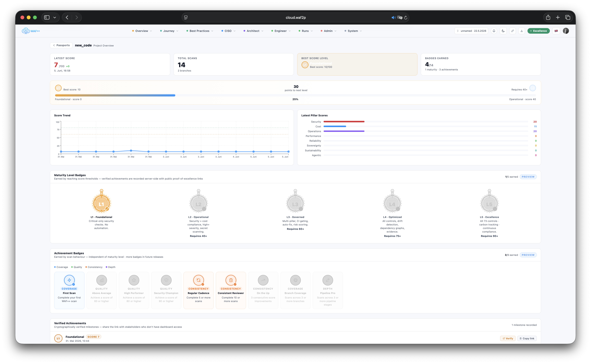Open the user avatar menu

(566, 31)
